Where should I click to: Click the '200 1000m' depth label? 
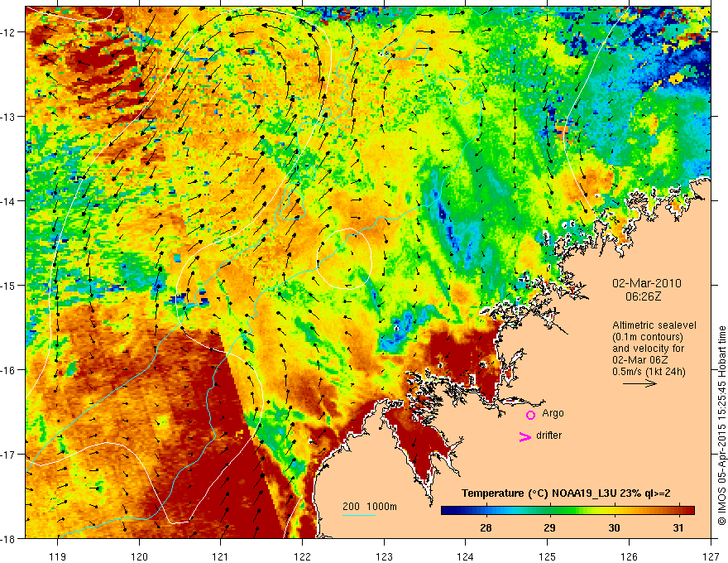click(370, 507)
